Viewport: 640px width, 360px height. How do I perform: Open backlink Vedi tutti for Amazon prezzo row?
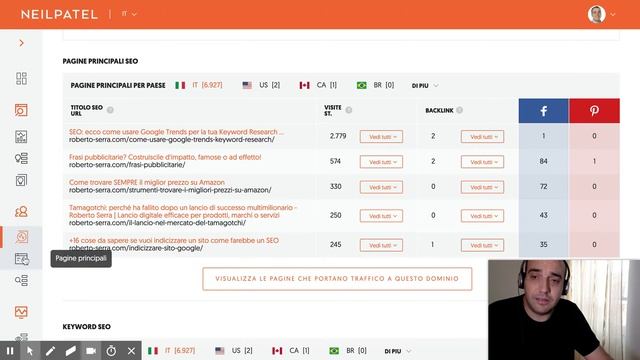point(482,187)
